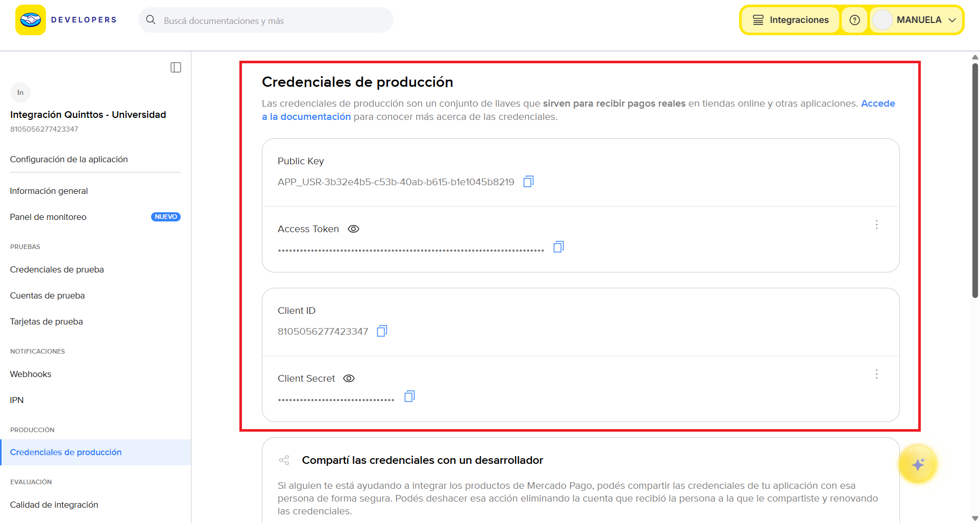
Task: Open Access Token three-dot options menu
Action: (x=876, y=225)
